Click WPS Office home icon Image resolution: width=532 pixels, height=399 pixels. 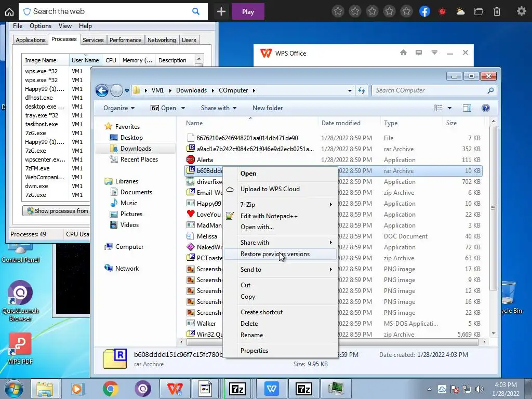403,52
